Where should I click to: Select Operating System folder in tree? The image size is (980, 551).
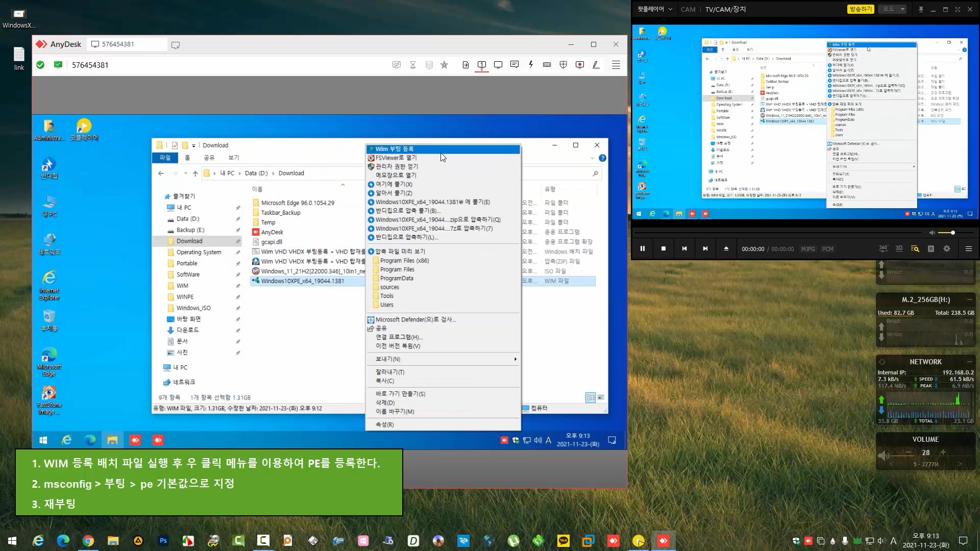click(x=199, y=253)
